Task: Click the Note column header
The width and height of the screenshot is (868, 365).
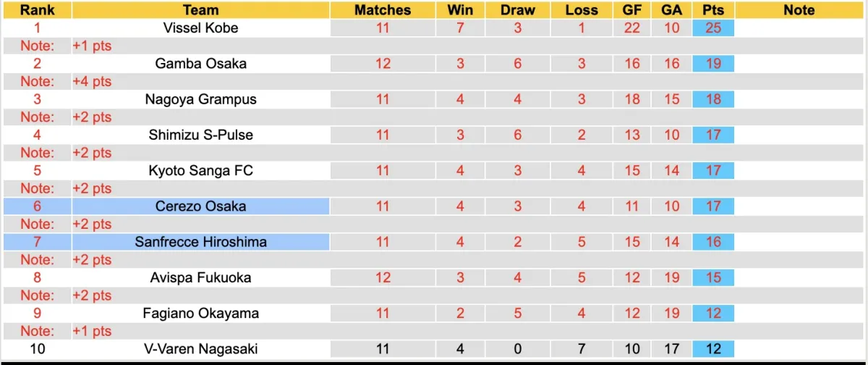Action: [x=799, y=10]
